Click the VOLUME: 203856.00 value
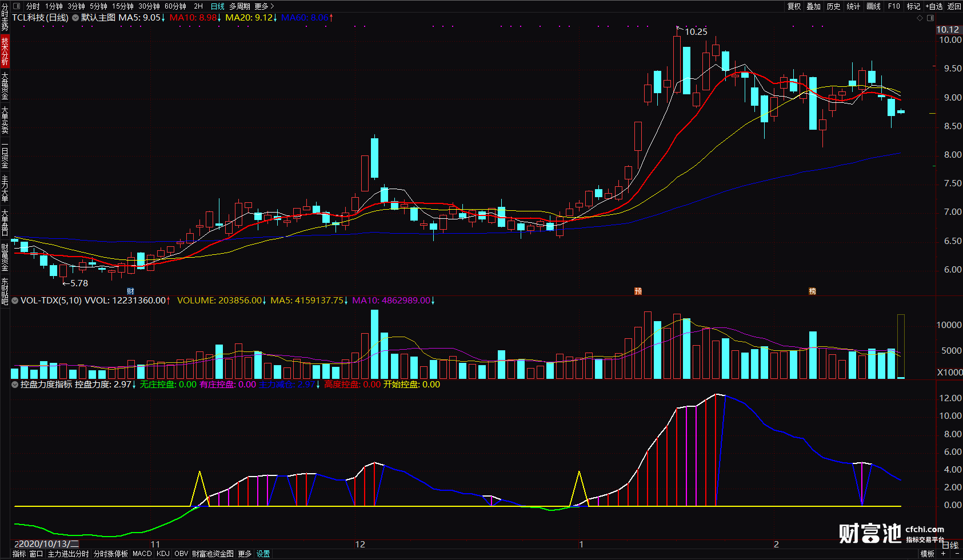 [221, 301]
